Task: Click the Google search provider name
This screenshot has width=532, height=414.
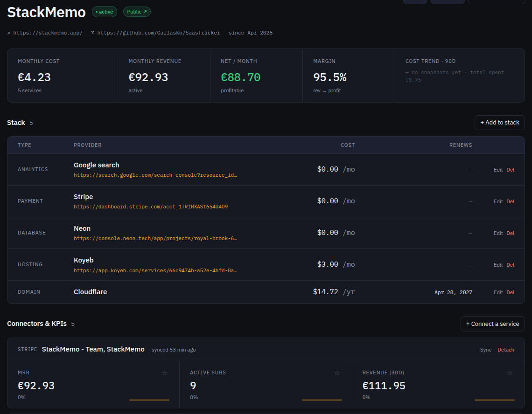Action: click(96, 165)
